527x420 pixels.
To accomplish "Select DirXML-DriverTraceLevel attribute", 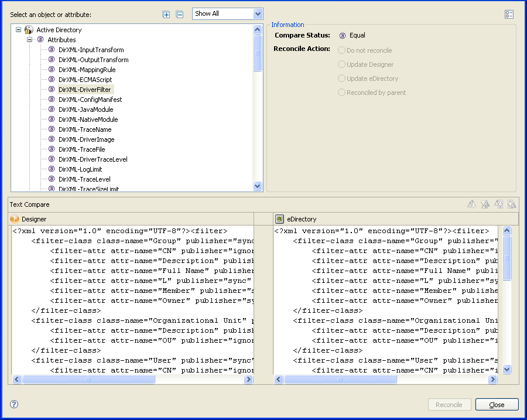I will 93,159.
